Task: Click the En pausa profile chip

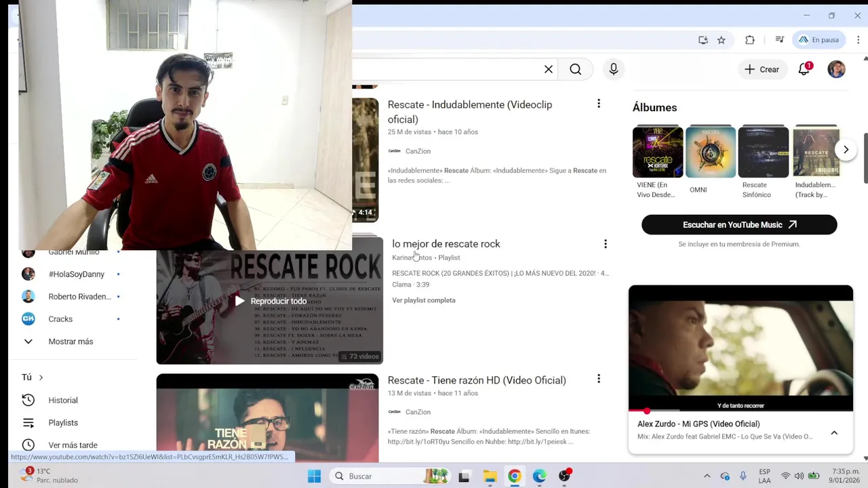Action: pos(818,40)
